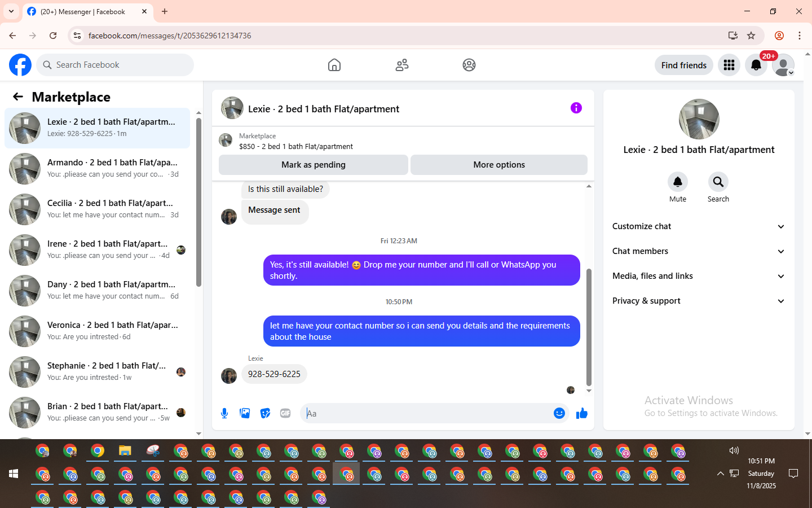Open the notifications bell icon
812x508 pixels.
(756, 65)
